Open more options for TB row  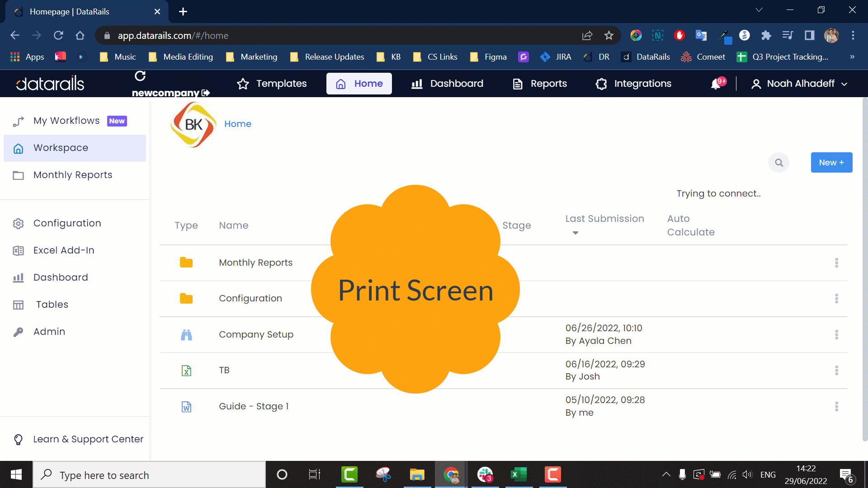pos(836,371)
